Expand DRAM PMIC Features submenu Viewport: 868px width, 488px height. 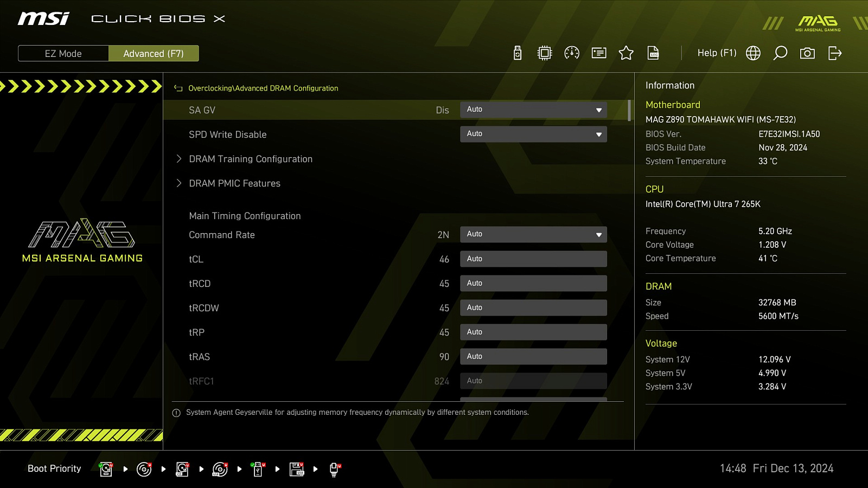coord(234,183)
